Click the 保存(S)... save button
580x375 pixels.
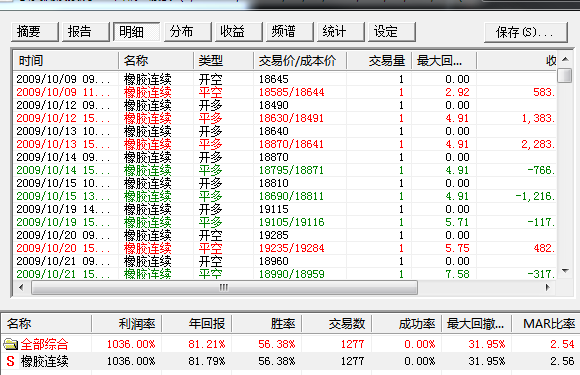point(526,33)
